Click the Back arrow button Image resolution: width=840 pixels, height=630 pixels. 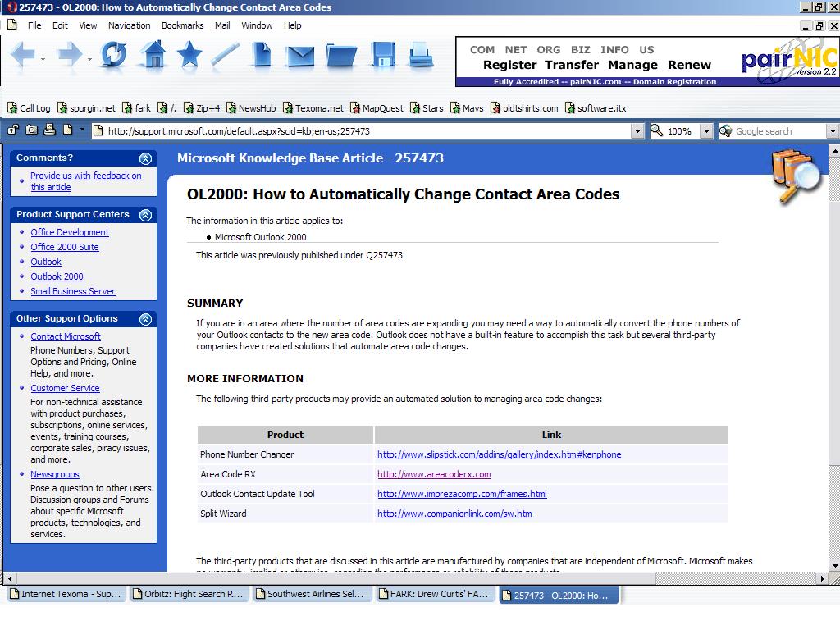(23, 55)
